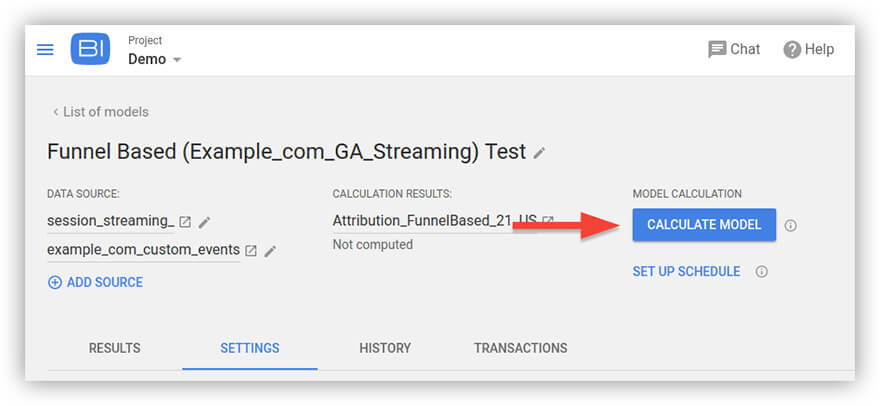The image size is (880, 406).
Task: Open session_streaming_ source in new tab icon
Action: coord(185,222)
